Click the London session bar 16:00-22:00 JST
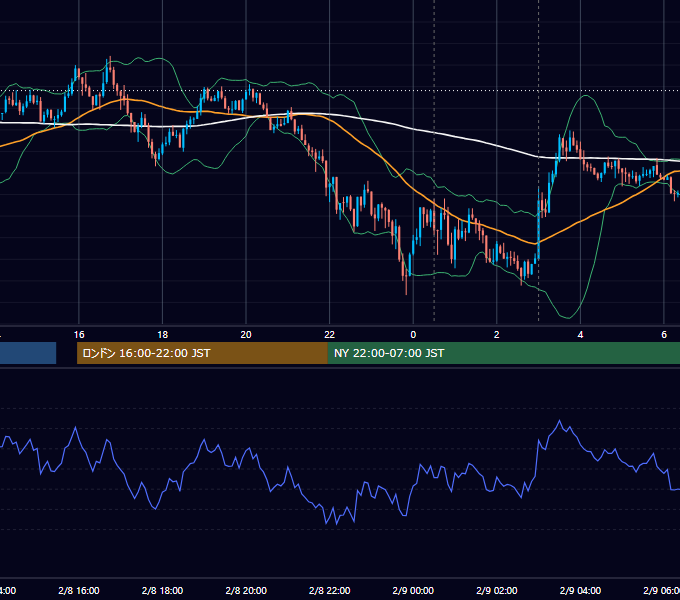 (202, 353)
